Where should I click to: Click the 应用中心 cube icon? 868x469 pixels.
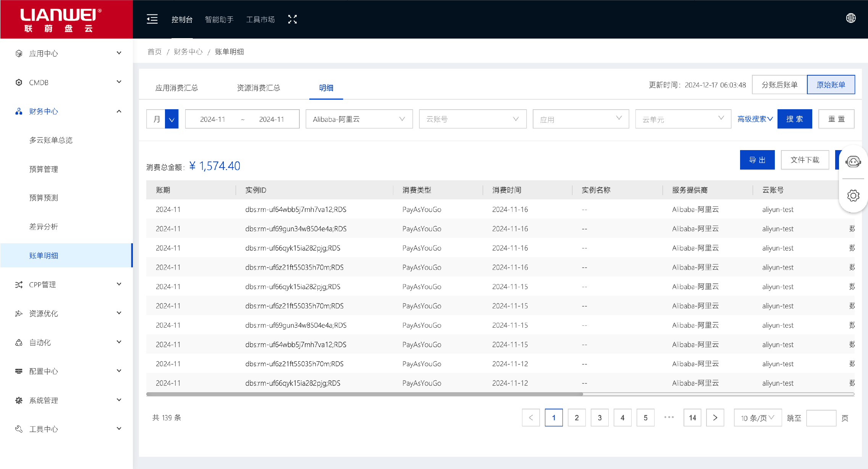tap(19, 53)
